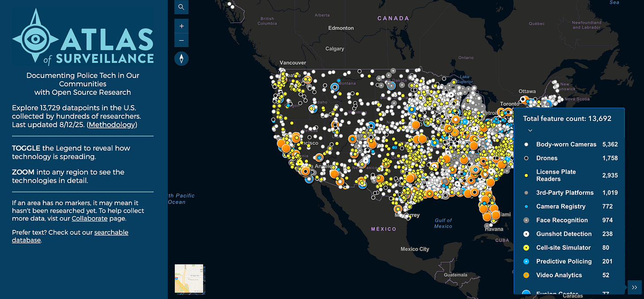Click the TOGGLE the Legend instruction text
644x299 pixels.
click(71, 152)
